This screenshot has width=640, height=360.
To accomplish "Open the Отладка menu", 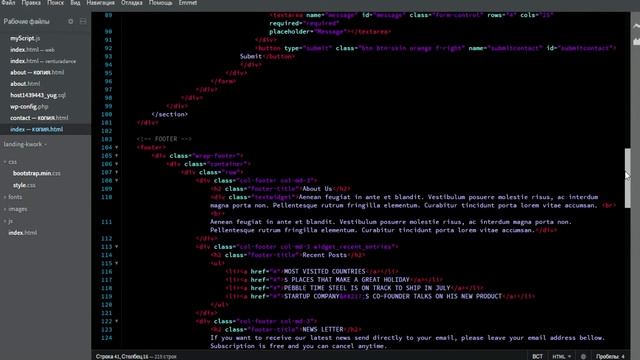I will 131,3.
